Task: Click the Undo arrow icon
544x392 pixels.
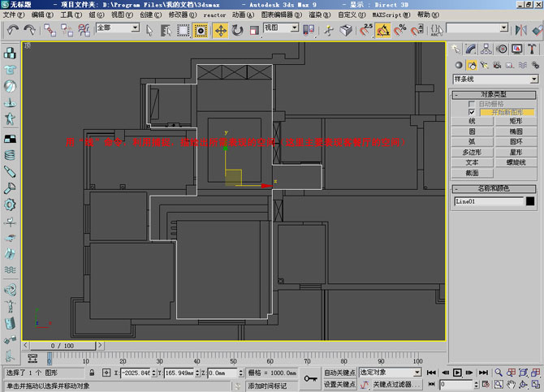Action: pos(11,30)
